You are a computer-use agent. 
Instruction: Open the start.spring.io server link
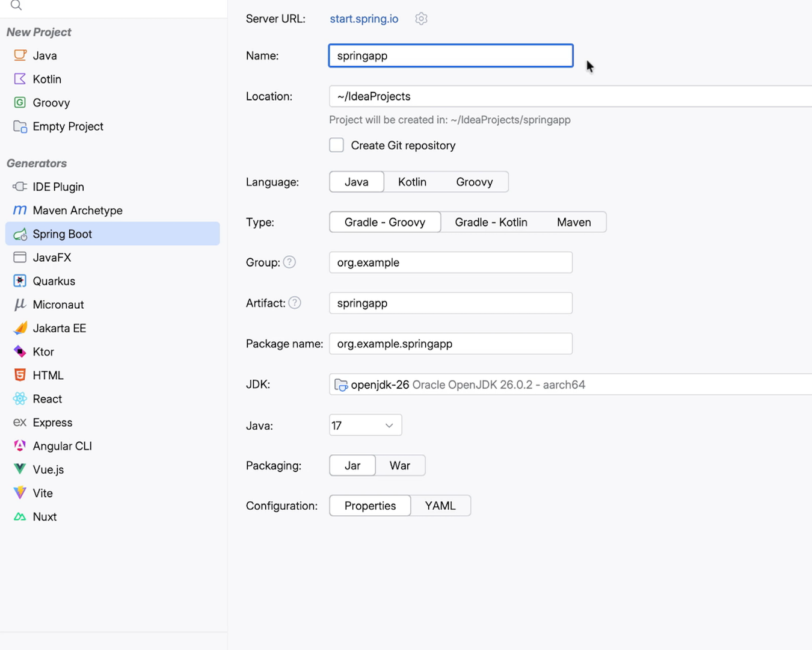[364, 19]
